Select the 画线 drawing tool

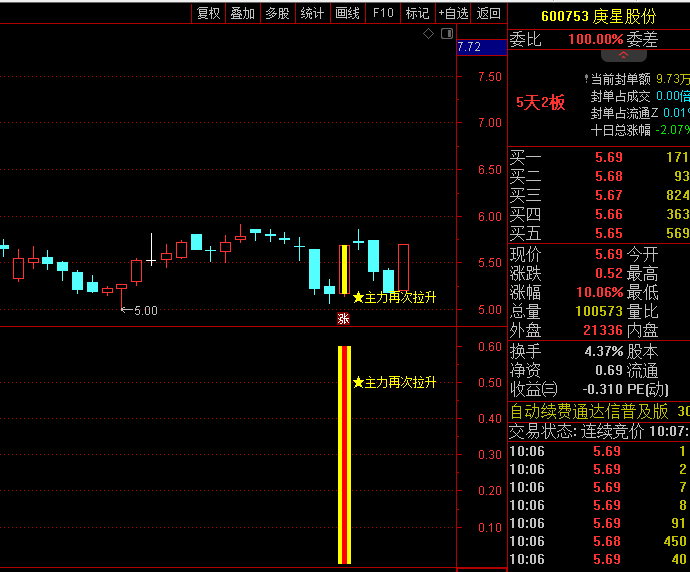(x=348, y=14)
